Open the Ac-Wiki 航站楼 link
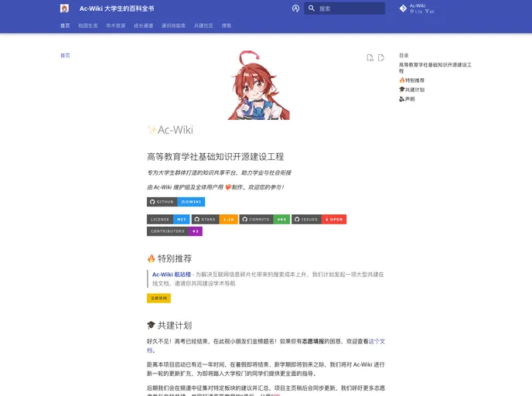Image resolution: width=532 pixels, height=396 pixels. 172,275
